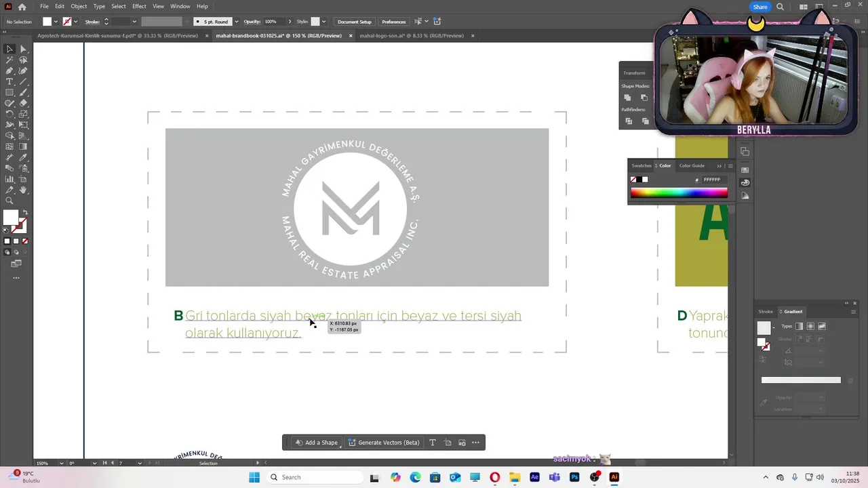Choose Linear Gradient type

pyautogui.click(x=800, y=327)
